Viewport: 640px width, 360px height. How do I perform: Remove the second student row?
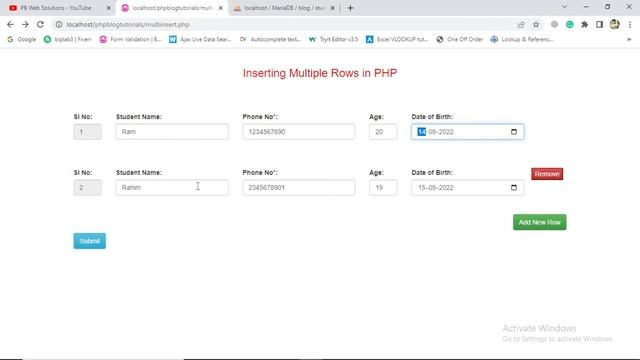pos(547,174)
